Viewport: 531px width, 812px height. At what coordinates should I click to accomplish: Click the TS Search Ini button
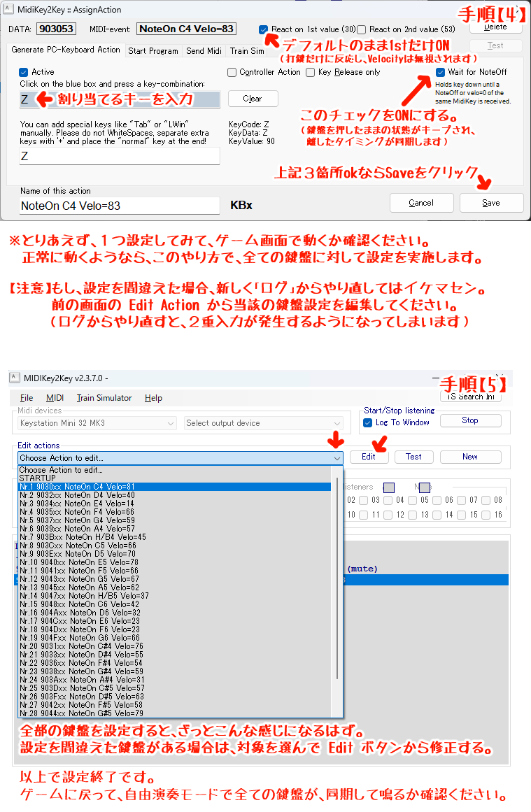coord(471,396)
